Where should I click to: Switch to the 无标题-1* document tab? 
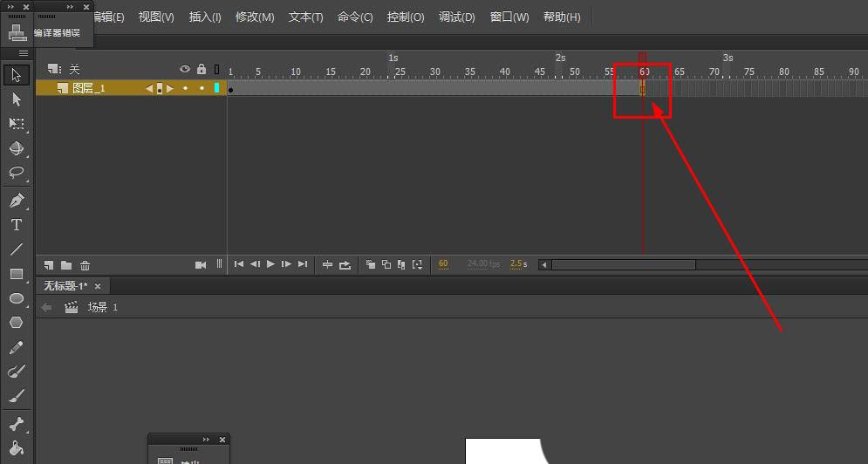click(x=66, y=286)
